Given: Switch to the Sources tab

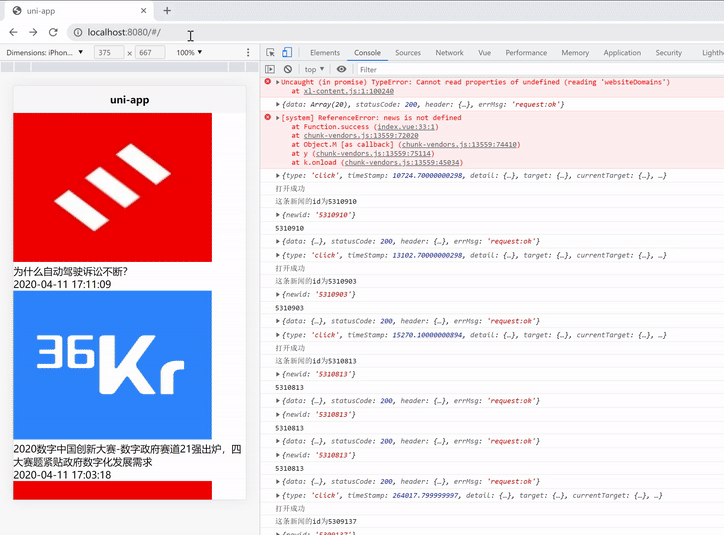Looking at the screenshot, I should point(408,53).
